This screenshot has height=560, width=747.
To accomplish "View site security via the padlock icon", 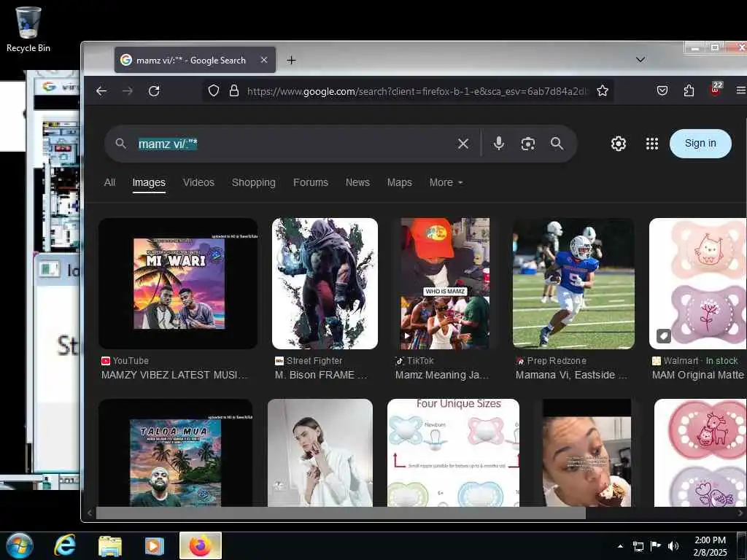I will tap(234, 90).
